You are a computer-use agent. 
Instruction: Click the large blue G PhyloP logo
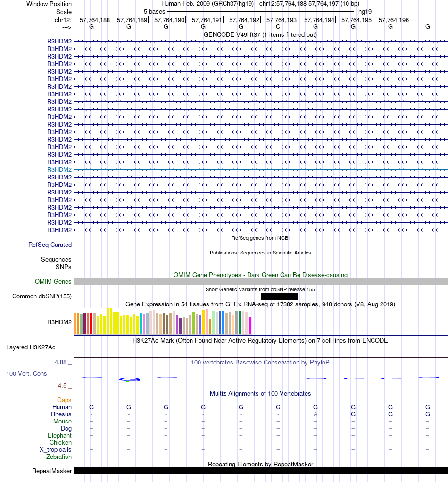tap(129, 380)
